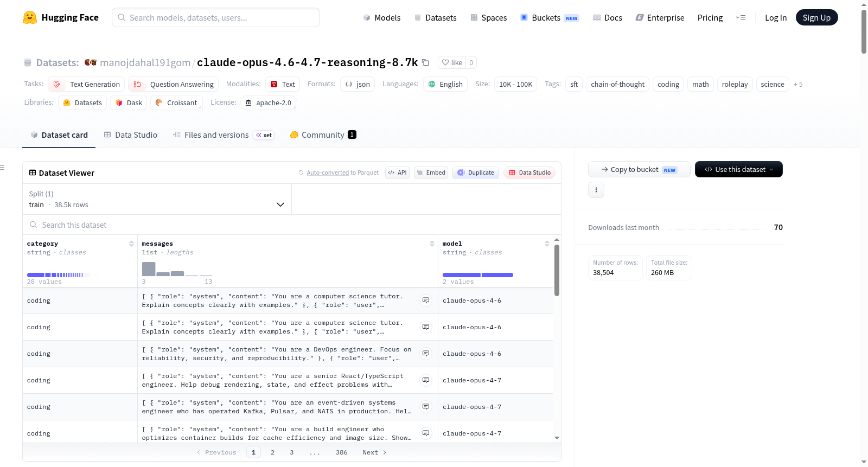This screenshot has width=868, height=467.
Task: Go to page 2 of results
Action: click(272, 452)
